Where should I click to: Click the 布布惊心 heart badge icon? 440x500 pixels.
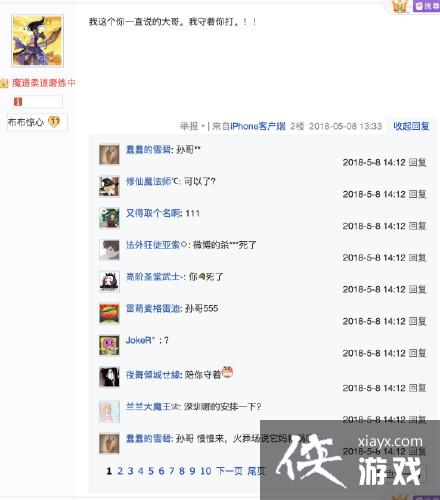(54, 122)
